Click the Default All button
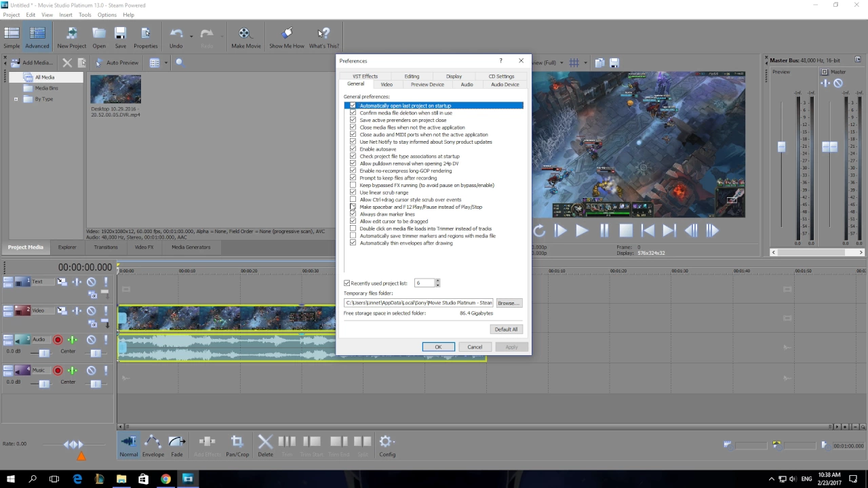 tap(506, 329)
